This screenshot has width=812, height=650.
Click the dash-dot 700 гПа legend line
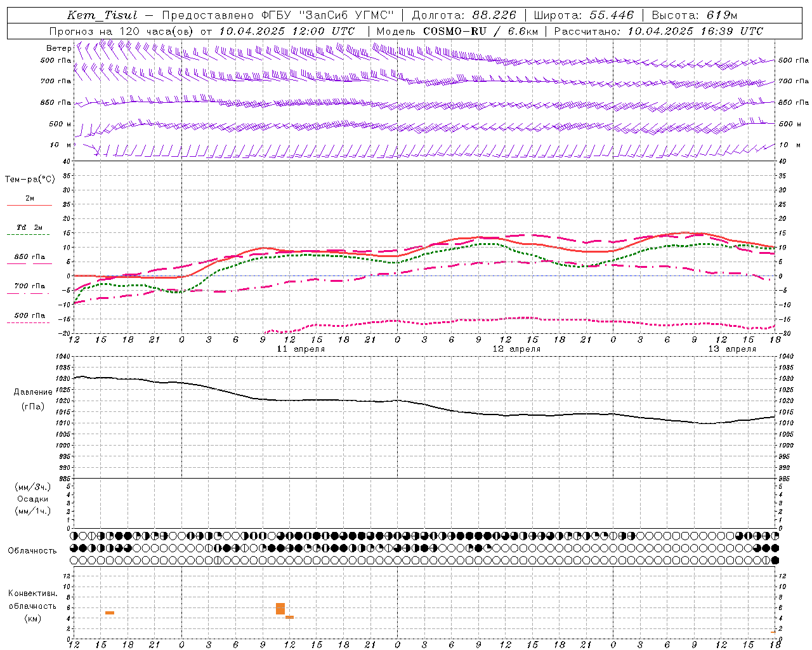[x=28, y=293]
